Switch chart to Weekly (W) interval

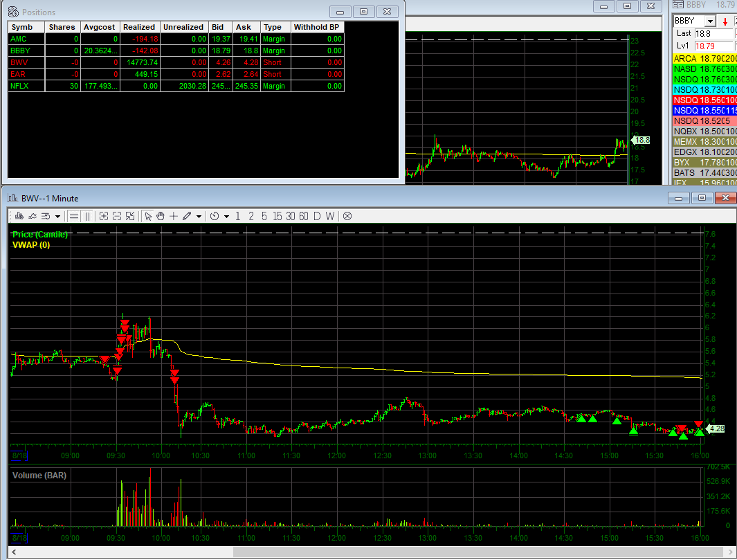(x=330, y=216)
